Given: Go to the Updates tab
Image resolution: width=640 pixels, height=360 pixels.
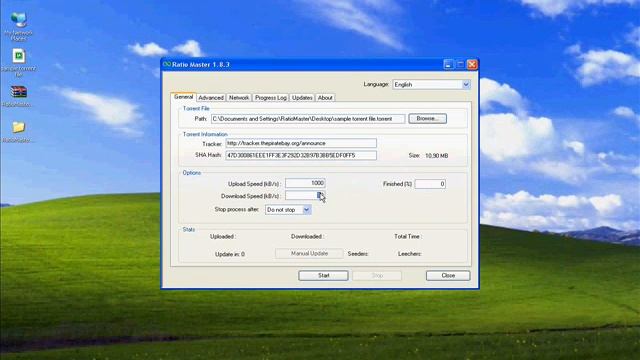Looking at the screenshot, I should (x=302, y=98).
